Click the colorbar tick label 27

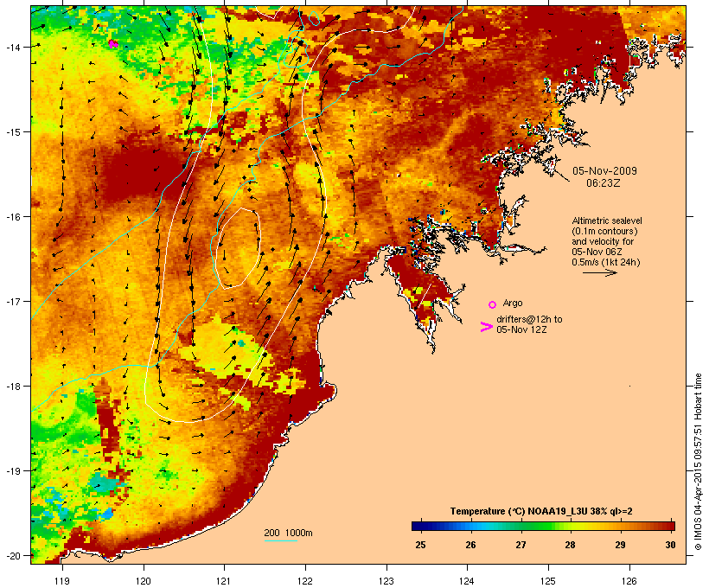click(521, 545)
